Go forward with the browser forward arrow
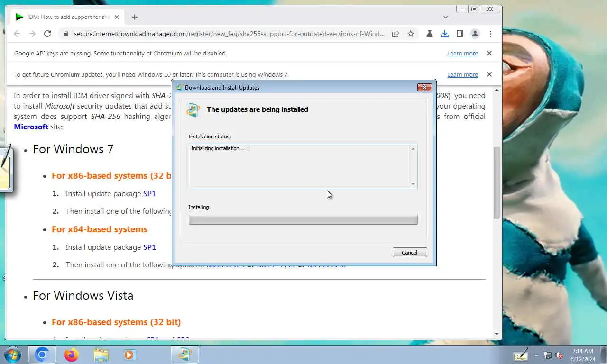Image resolution: width=607 pixels, height=364 pixels. [x=32, y=34]
